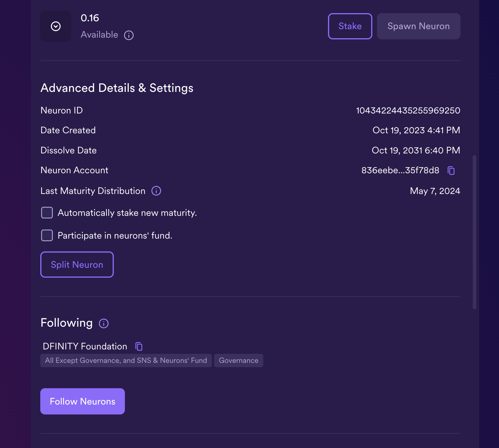Expand the maturity section chevron icon

(56, 26)
